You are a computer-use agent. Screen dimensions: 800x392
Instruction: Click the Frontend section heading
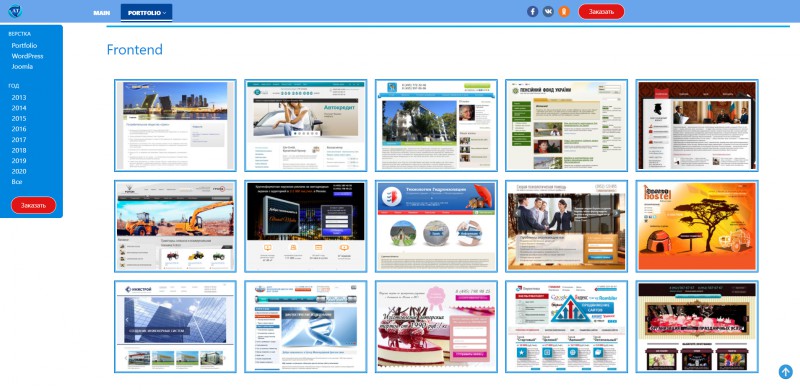[x=135, y=50]
